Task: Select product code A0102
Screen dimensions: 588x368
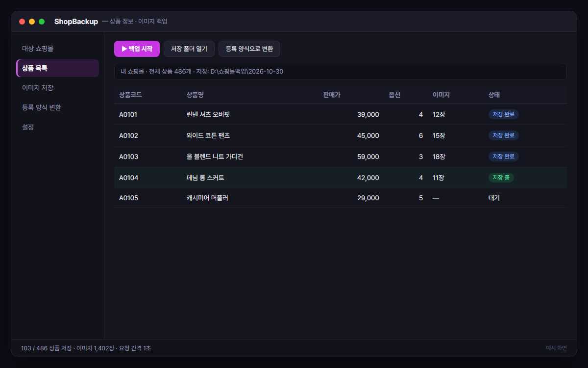Action: (128, 135)
